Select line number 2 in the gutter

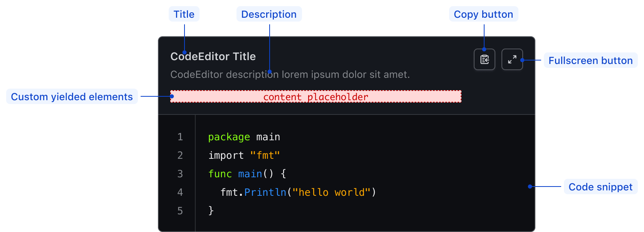point(180,155)
